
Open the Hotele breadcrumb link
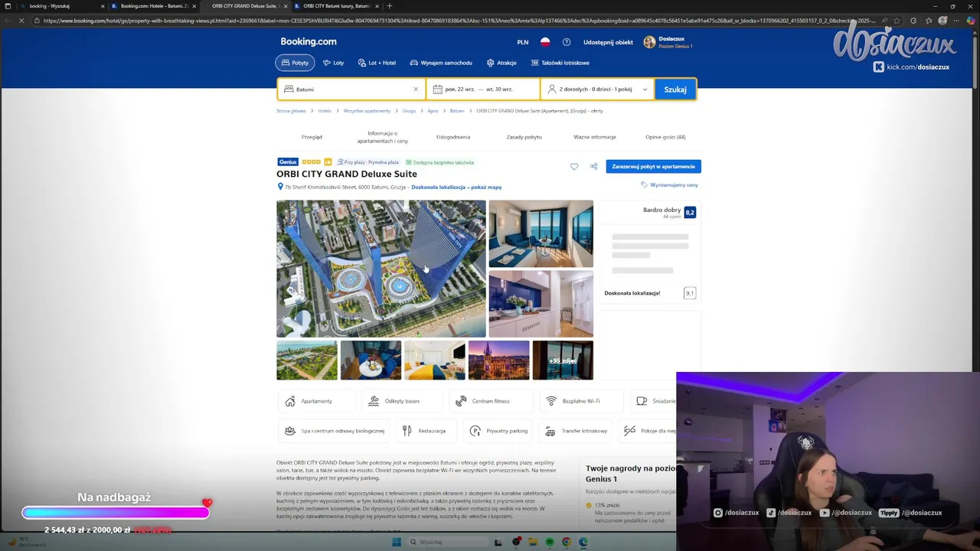tap(325, 111)
